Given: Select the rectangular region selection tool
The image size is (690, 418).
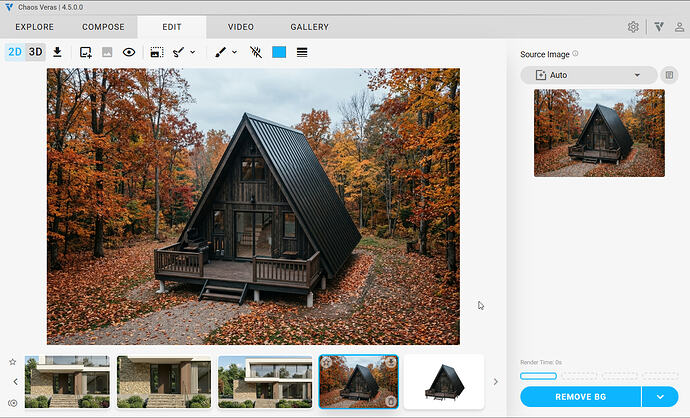Looking at the screenshot, I should 157,52.
